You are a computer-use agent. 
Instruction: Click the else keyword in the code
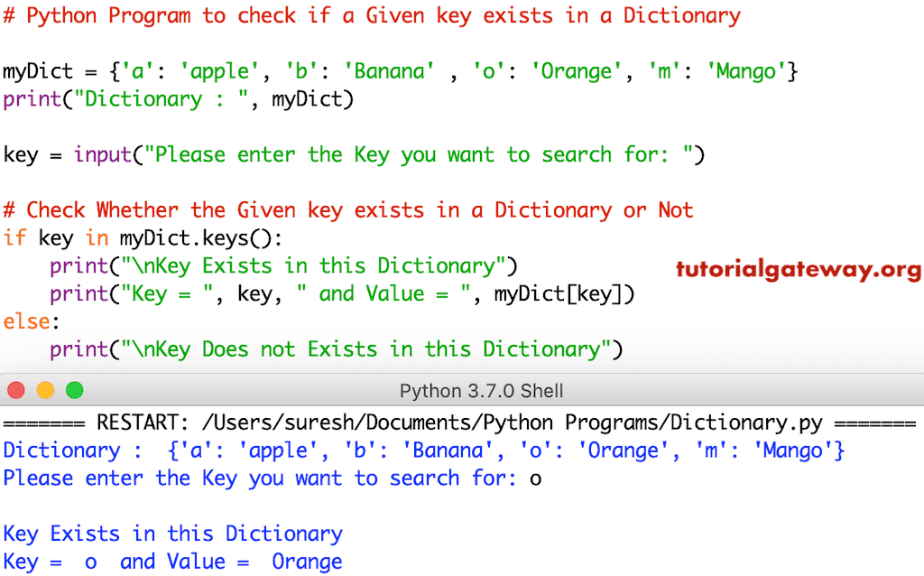coord(24,321)
